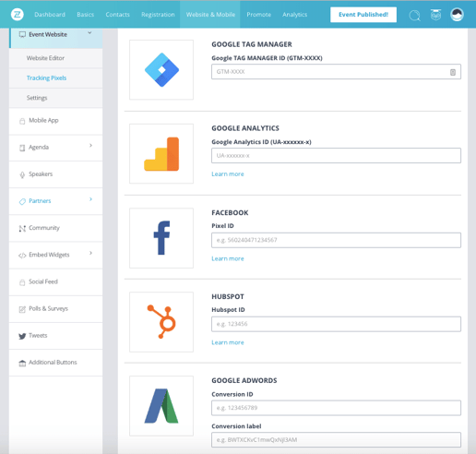The height and width of the screenshot is (454, 476).
Task: Open the Analytics tab
Action: tap(294, 15)
